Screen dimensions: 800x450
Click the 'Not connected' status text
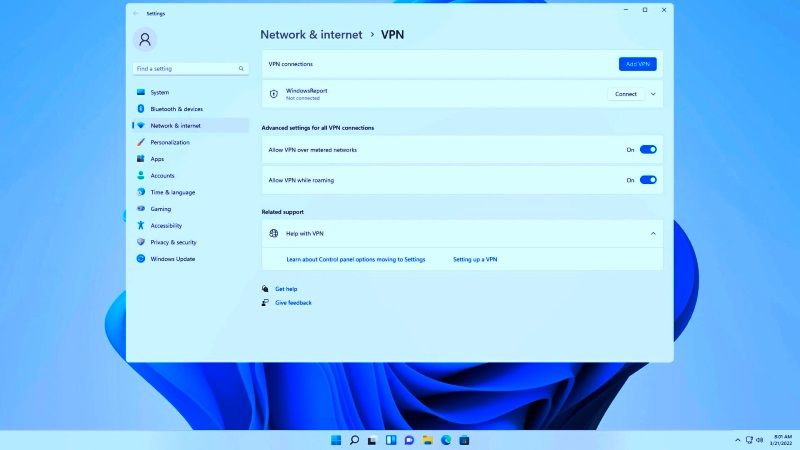point(303,98)
